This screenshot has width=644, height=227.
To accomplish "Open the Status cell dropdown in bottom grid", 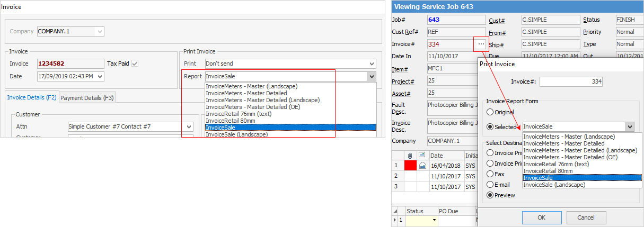I will (435, 220).
